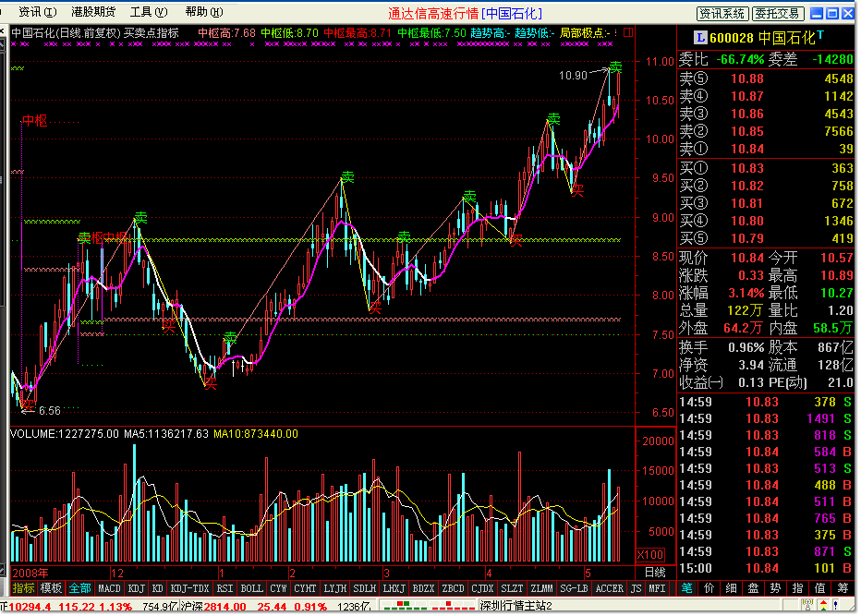Click the up-down arrows status bar icon
The image size is (861, 616).
click(823, 606)
